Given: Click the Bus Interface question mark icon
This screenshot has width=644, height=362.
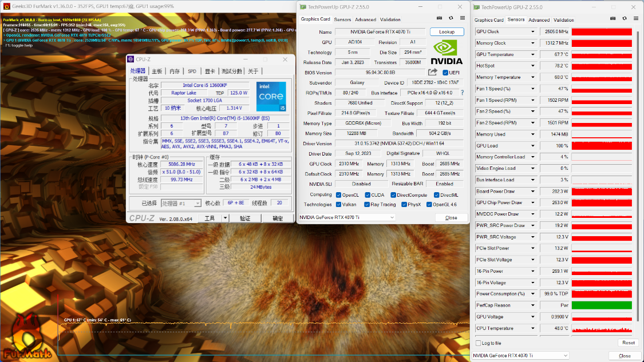Looking at the screenshot, I should 462,93.
